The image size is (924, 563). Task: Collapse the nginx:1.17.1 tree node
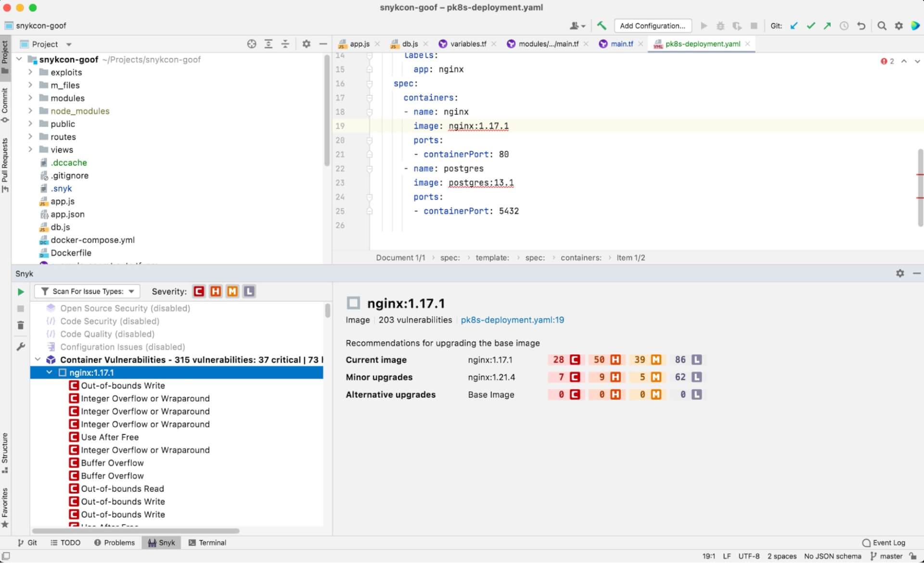click(x=49, y=373)
